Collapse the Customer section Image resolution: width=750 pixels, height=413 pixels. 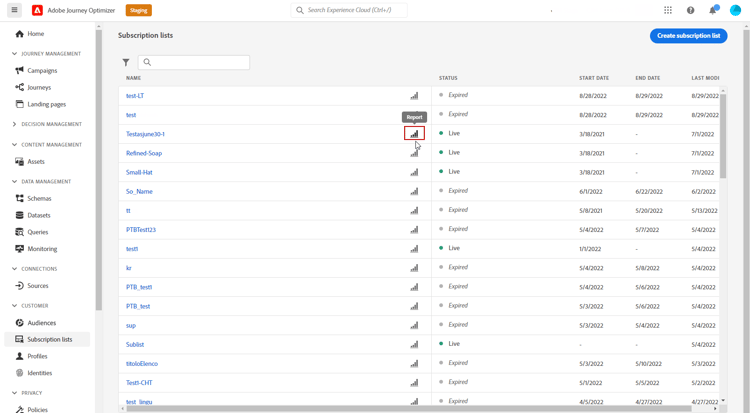tap(14, 305)
